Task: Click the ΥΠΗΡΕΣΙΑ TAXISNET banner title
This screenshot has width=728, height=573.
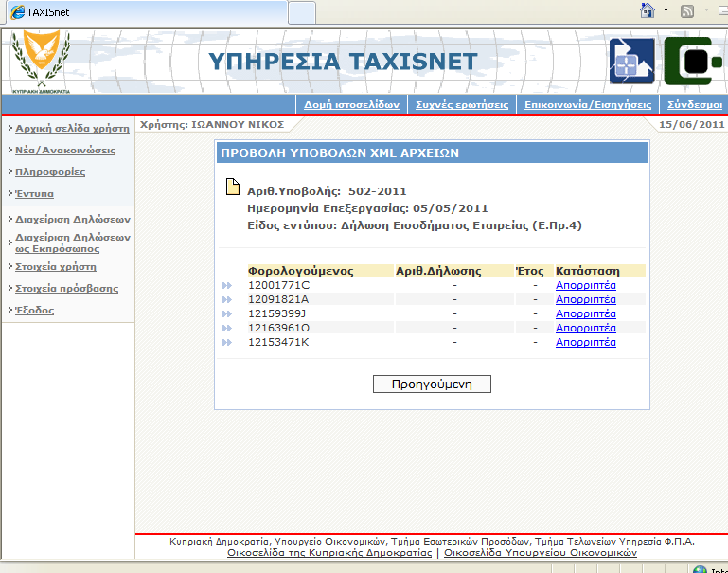Action: click(343, 62)
